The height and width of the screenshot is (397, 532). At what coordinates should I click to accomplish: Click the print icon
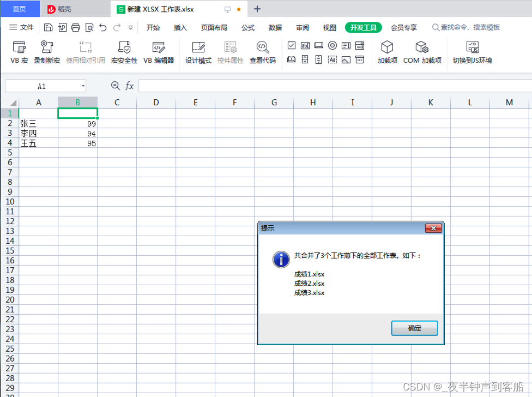point(75,27)
